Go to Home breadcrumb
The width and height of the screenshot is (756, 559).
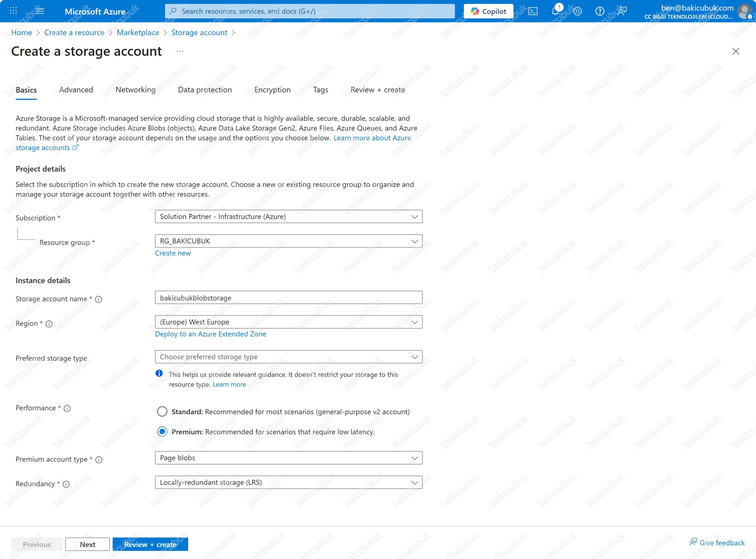pos(22,32)
